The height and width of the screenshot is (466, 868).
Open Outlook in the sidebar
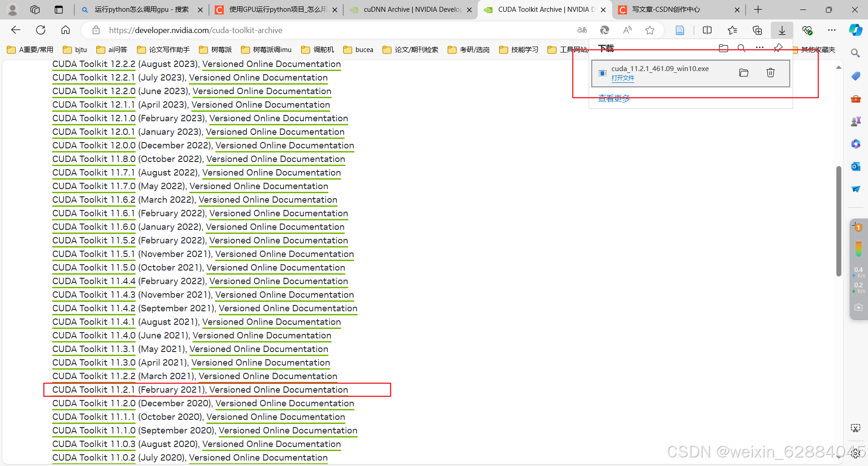coord(855,166)
